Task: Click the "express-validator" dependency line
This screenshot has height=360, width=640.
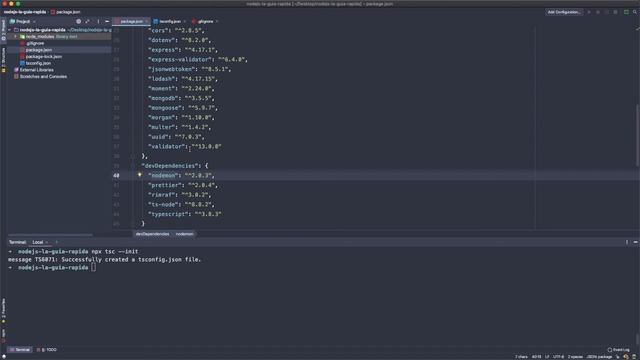Action: (198, 59)
